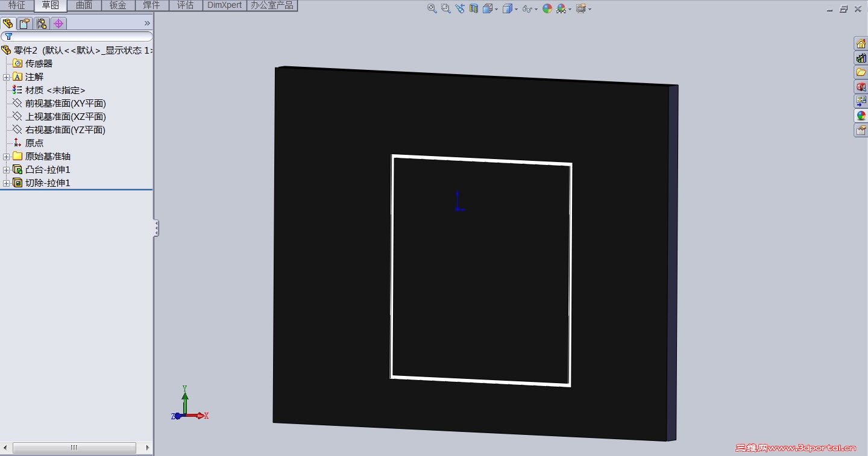Click the Zoom to Fit magnifier icon
This screenshot has height=456, width=868.
(x=432, y=8)
